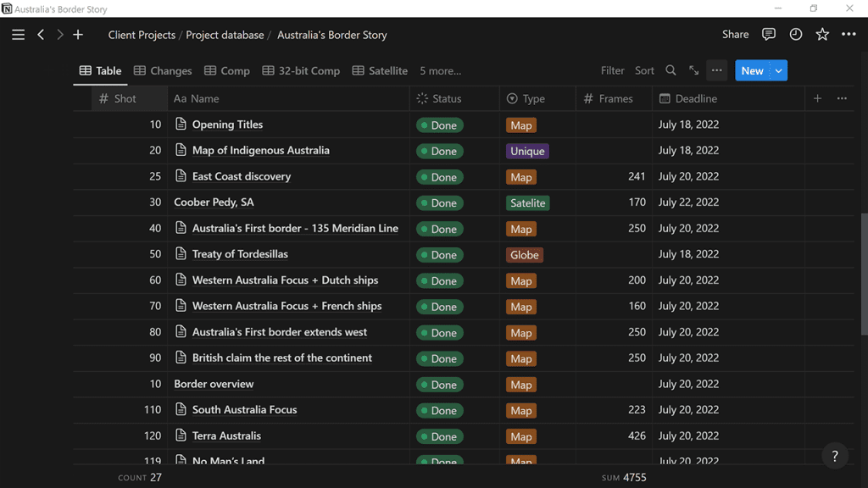Open the Shot column header menu

coord(130,98)
